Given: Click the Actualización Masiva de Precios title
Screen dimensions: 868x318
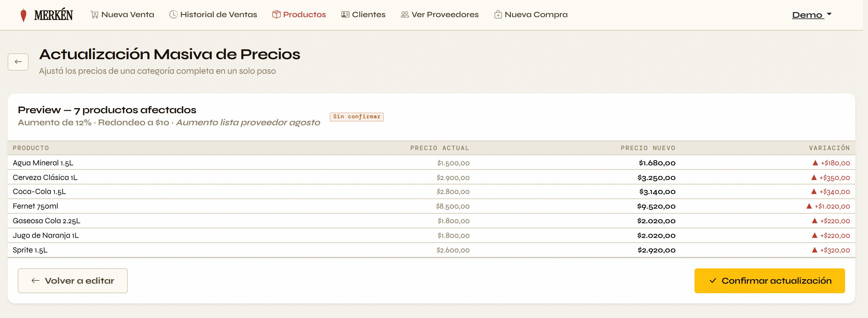Looking at the screenshot, I should 169,54.
